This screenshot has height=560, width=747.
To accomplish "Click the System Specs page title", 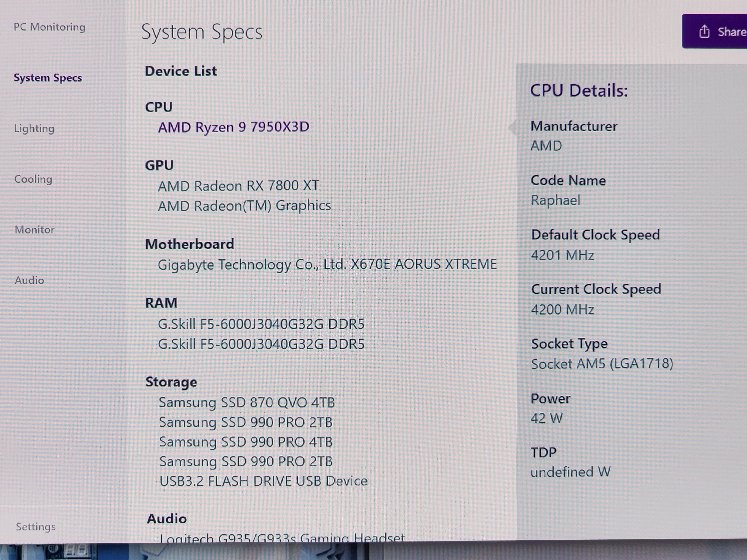I will click(202, 32).
